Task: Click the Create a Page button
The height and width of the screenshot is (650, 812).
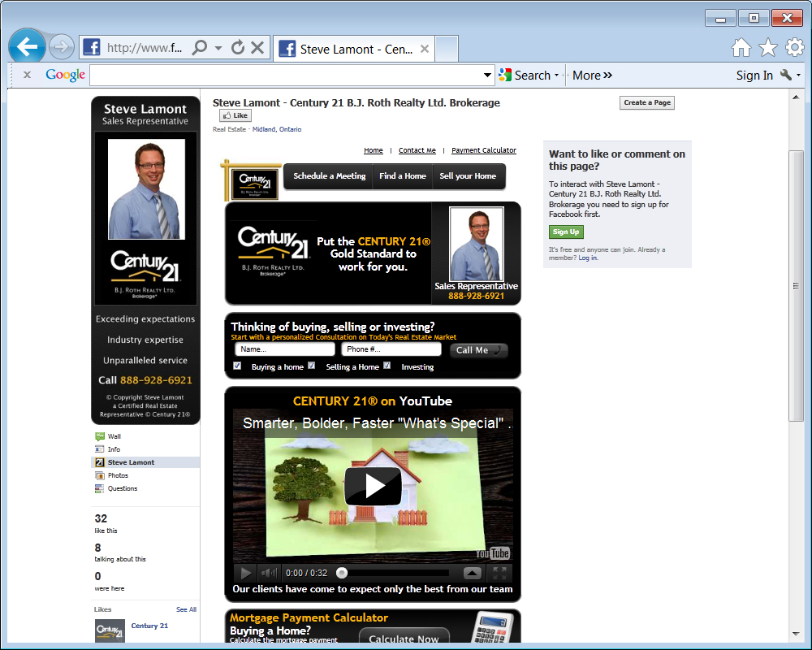Action: tap(647, 102)
